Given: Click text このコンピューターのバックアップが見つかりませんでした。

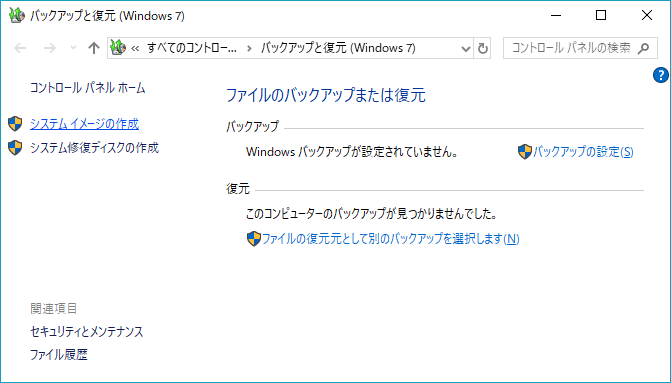Looking at the screenshot, I should point(371,214).
